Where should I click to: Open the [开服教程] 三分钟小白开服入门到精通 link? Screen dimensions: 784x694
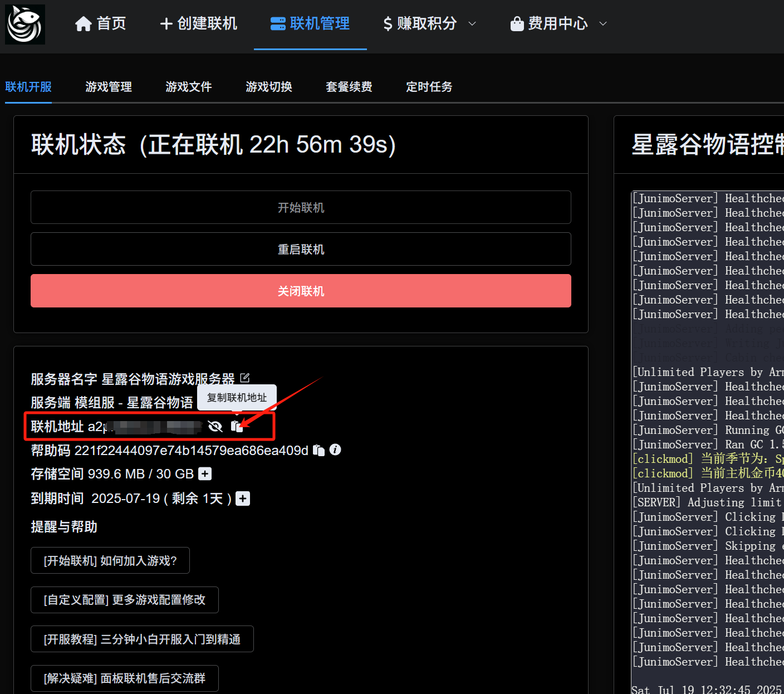click(142, 639)
